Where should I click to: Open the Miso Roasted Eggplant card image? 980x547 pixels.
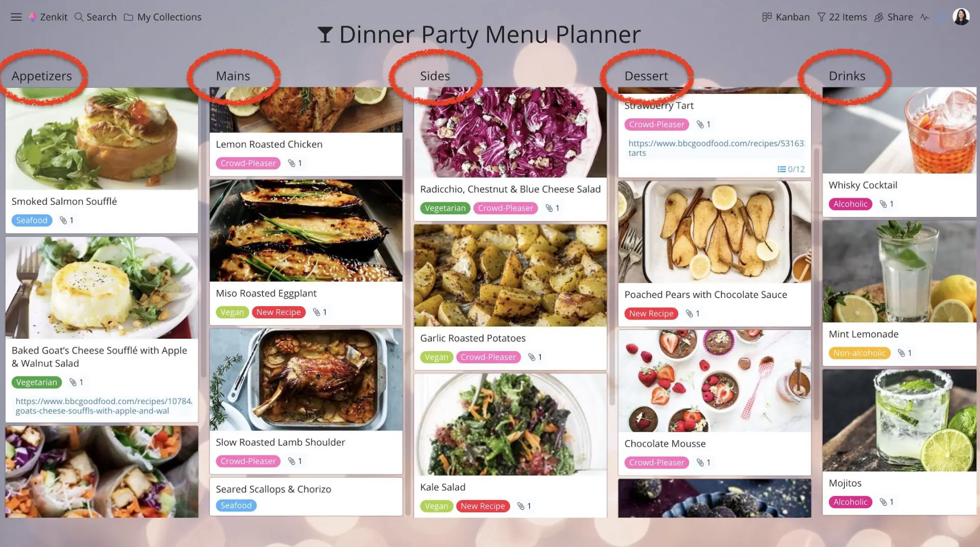tap(306, 231)
